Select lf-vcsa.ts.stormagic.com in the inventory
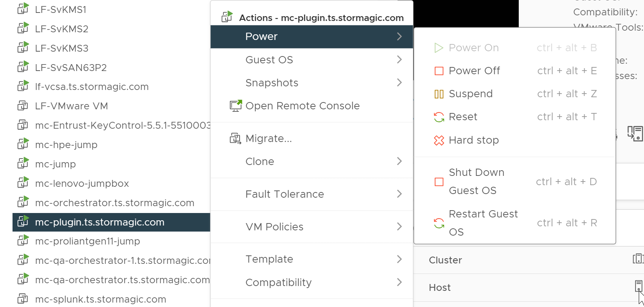644x307 pixels. (92, 87)
